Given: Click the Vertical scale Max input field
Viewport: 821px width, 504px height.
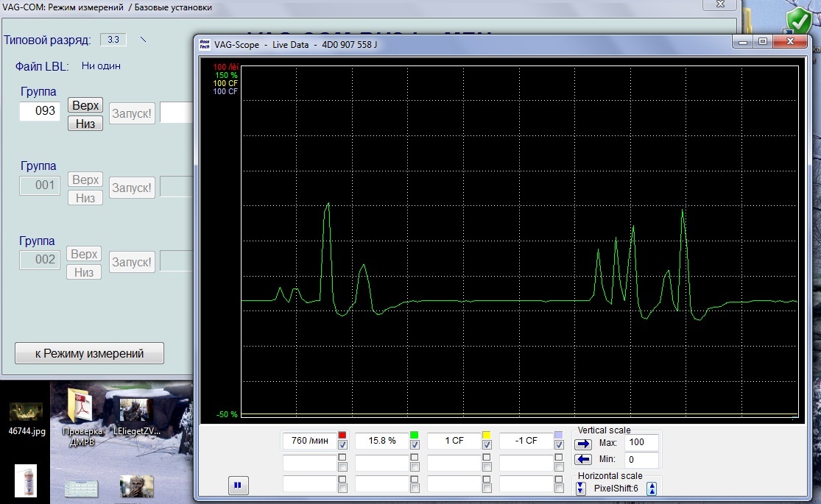Looking at the screenshot, I should 641,443.
